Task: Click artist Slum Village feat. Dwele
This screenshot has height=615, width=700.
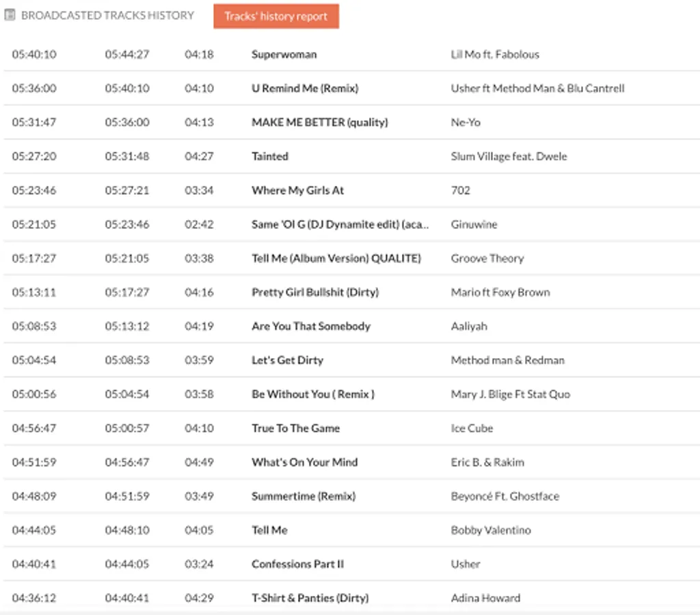Action: (509, 156)
